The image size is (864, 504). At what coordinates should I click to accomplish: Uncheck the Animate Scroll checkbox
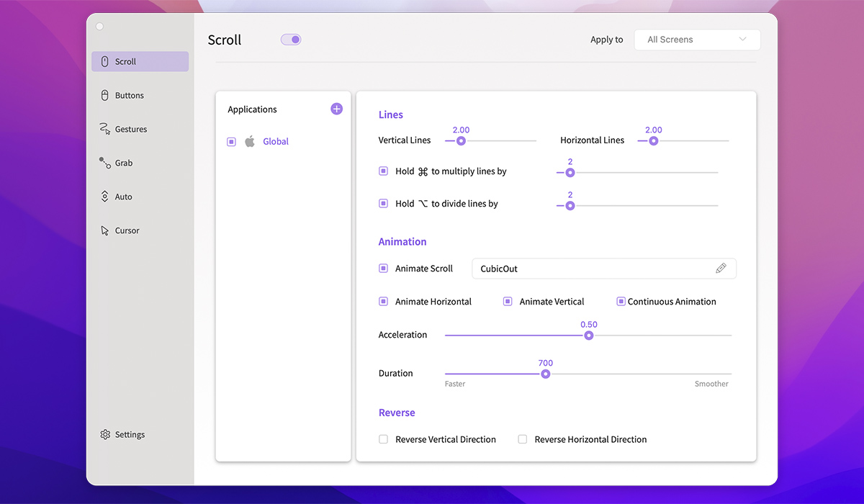(384, 269)
